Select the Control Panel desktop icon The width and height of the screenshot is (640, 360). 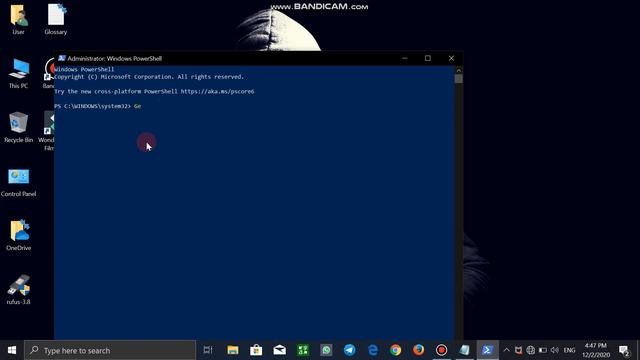(x=18, y=182)
